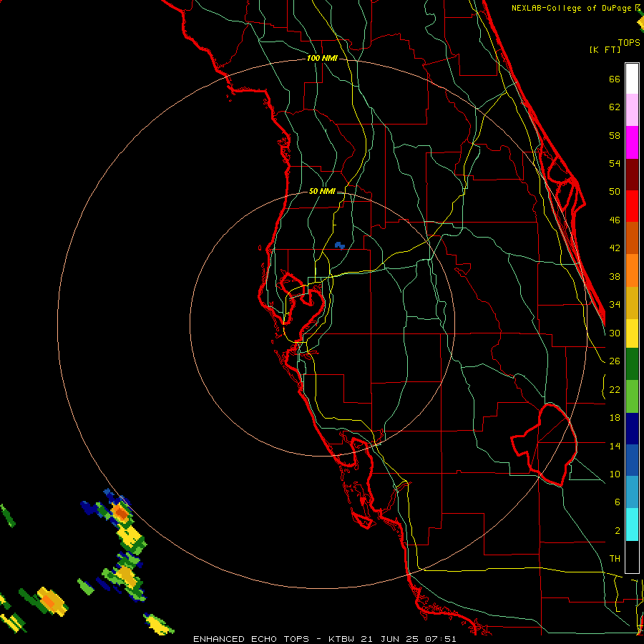The height and width of the screenshot is (644, 644).
Task: Click the white swatch in the tops legend
Action: pyautogui.click(x=632, y=79)
